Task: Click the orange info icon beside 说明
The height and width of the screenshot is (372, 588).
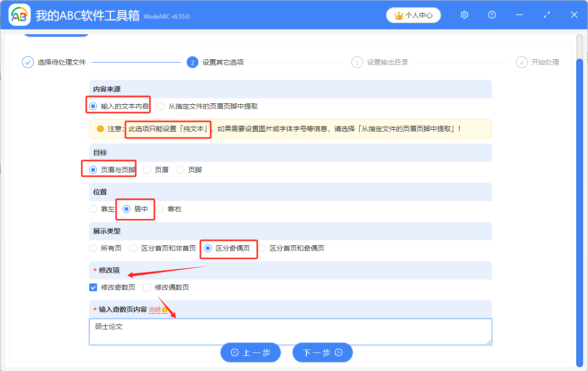Action: click(x=165, y=310)
